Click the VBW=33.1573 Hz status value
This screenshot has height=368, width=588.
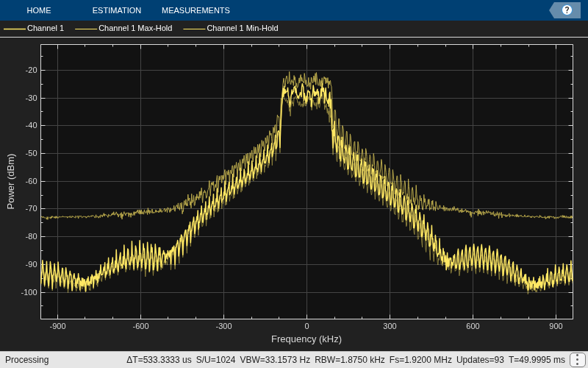coord(275,360)
